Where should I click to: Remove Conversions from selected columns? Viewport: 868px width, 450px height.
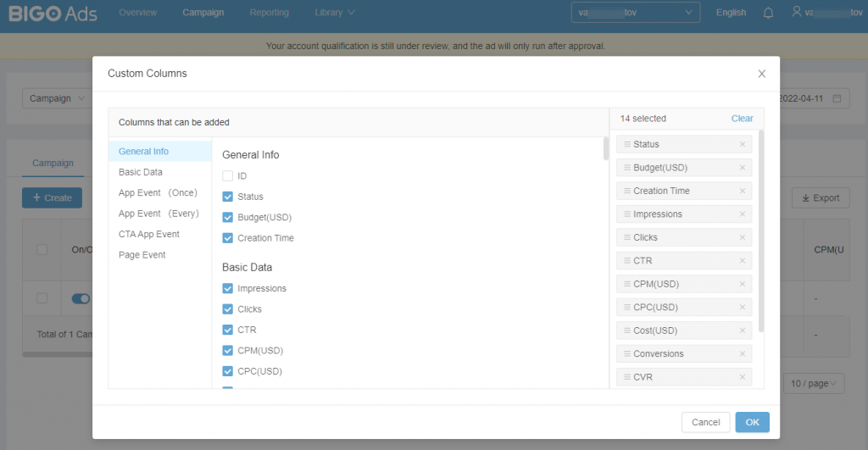point(742,354)
